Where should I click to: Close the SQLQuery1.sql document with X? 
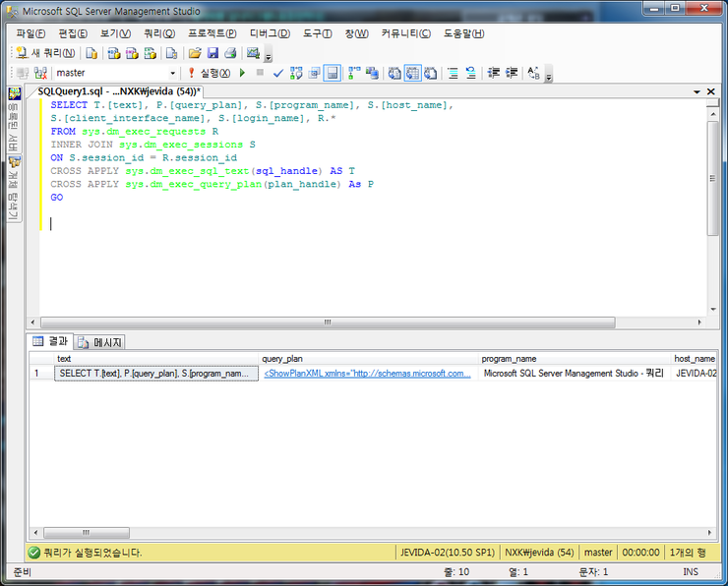click(711, 91)
